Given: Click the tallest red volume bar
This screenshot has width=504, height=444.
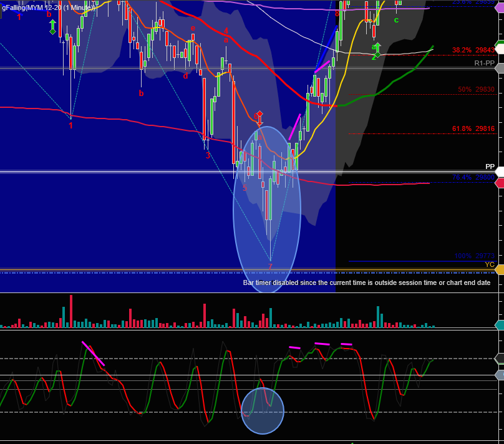Looking at the screenshot, I should click(x=71, y=311).
